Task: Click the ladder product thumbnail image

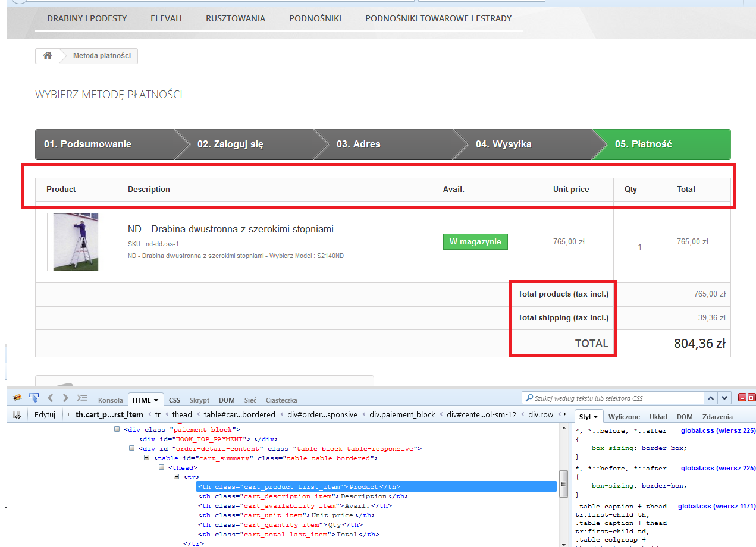Action: coord(76,242)
